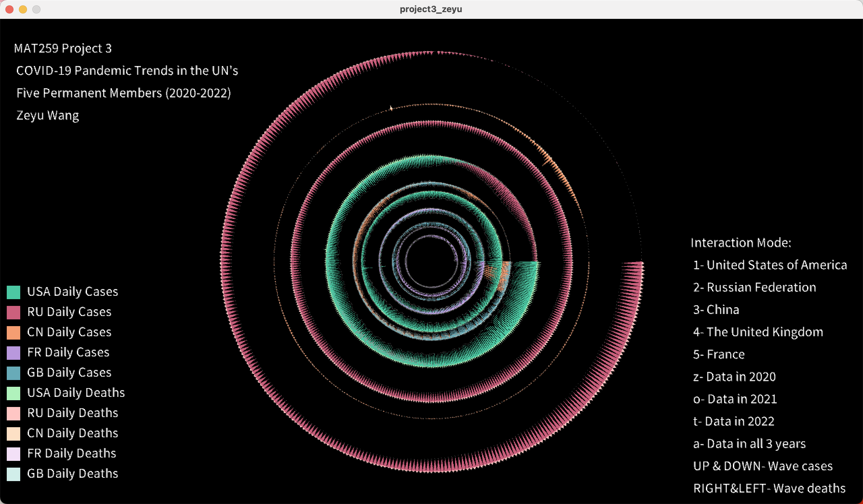Click the GB Daily Deaths pale swatch
Image resolution: width=863 pixels, height=504 pixels.
pyautogui.click(x=13, y=474)
